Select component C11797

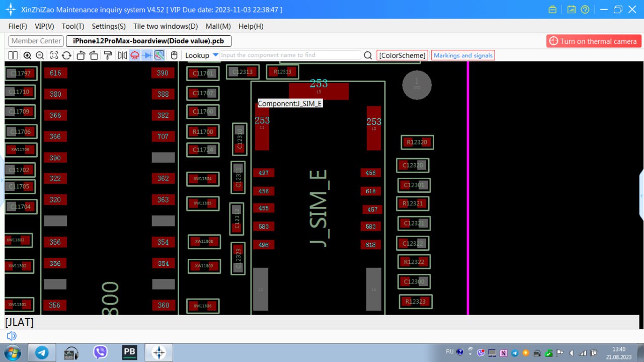point(21,74)
